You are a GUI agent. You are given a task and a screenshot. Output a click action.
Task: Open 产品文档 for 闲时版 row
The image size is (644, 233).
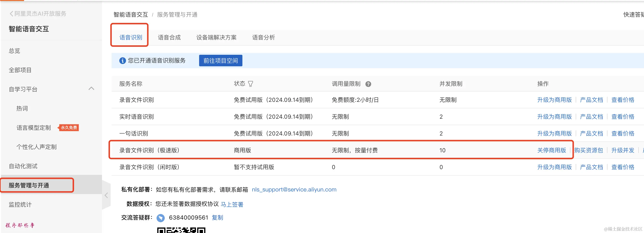tap(591, 167)
